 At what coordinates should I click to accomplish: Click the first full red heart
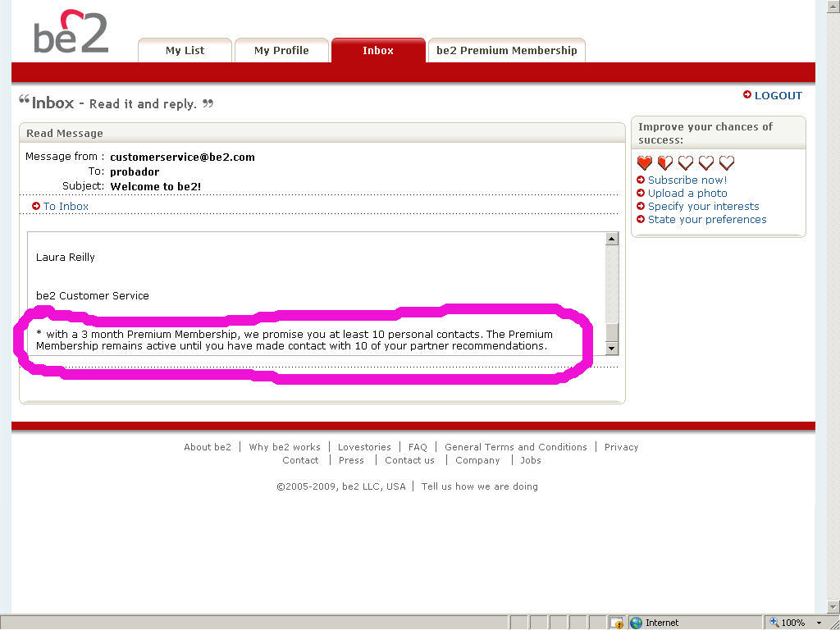click(x=645, y=162)
